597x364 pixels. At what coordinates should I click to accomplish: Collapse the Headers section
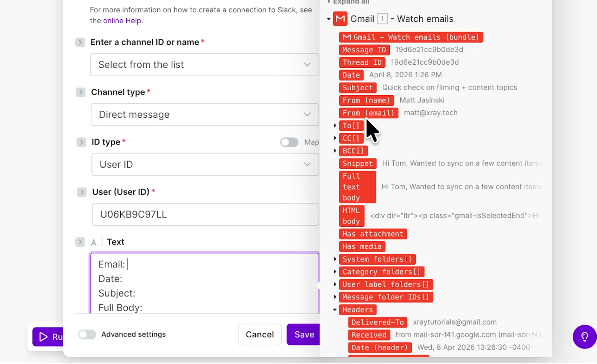coord(335,310)
